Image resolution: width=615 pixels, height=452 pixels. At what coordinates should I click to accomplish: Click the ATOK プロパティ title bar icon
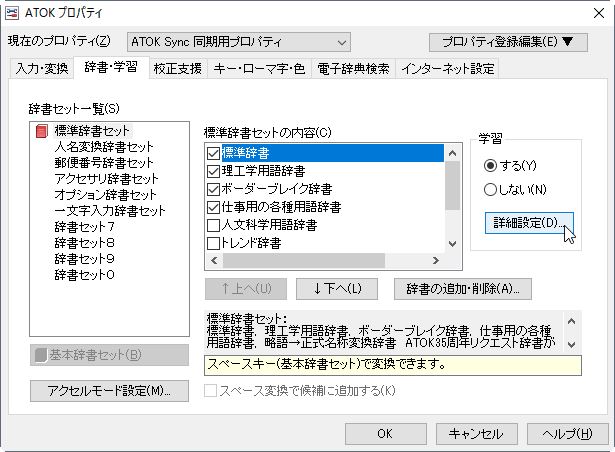pyautogui.click(x=12, y=13)
